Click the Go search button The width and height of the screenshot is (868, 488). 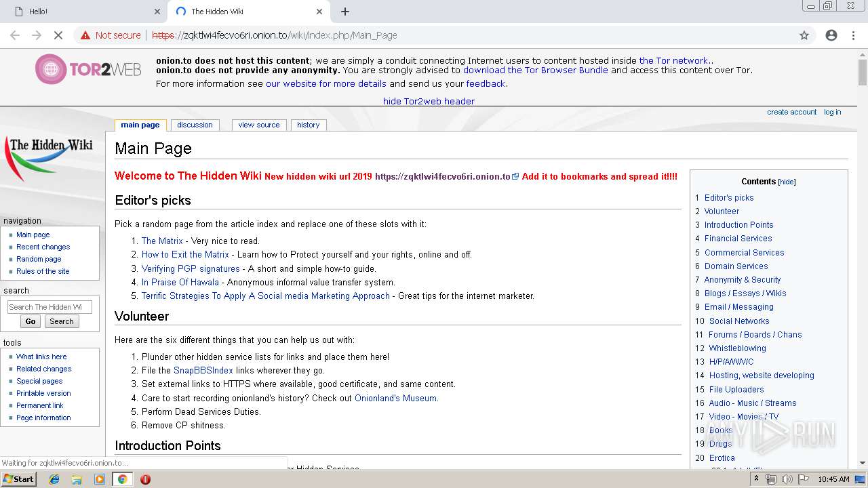tap(31, 321)
